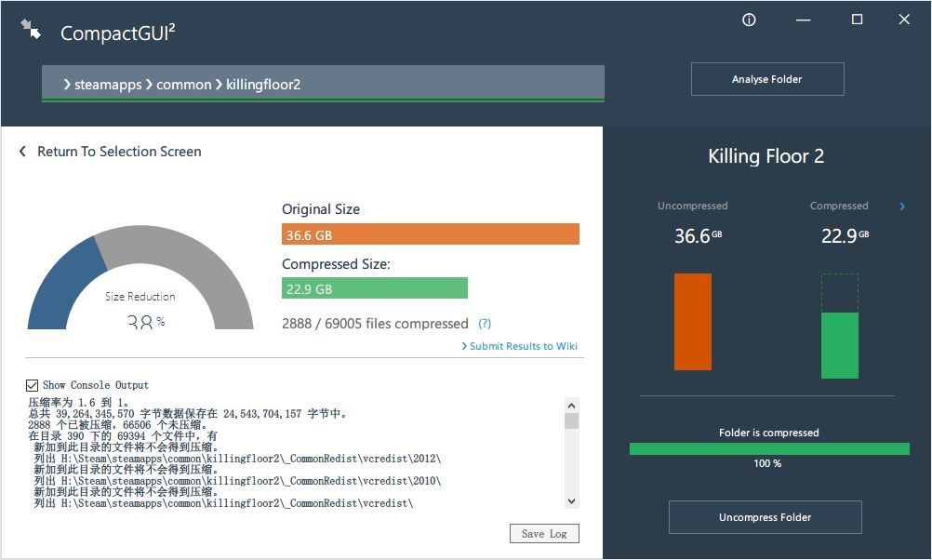Click the Uncompress Folder button
Image resolution: width=932 pixels, height=560 pixels.
pos(765,517)
